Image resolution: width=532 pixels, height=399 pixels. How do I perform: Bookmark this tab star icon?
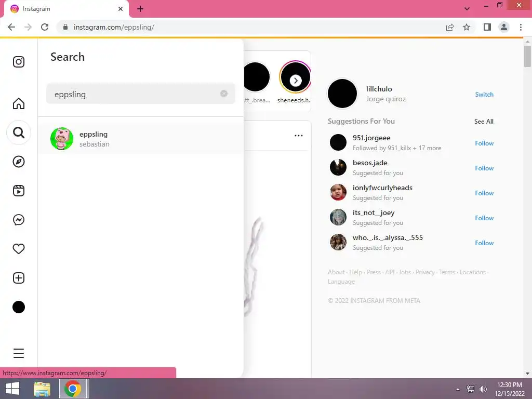pyautogui.click(x=467, y=27)
